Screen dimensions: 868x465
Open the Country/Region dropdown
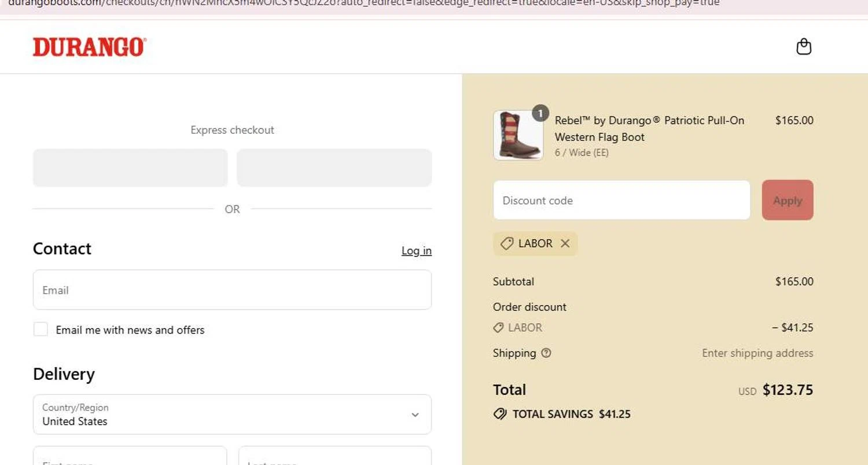[232, 414]
